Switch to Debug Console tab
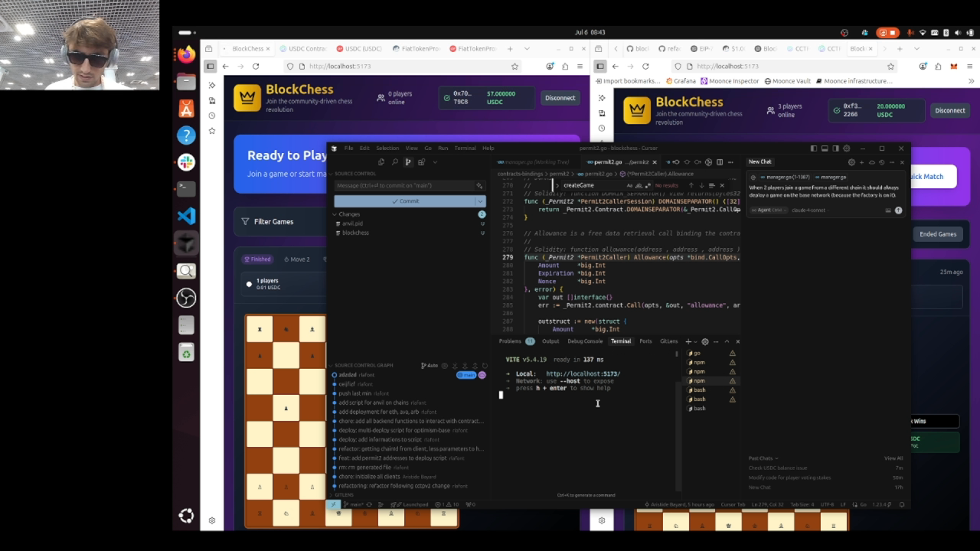The width and height of the screenshot is (980, 551). click(585, 341)
